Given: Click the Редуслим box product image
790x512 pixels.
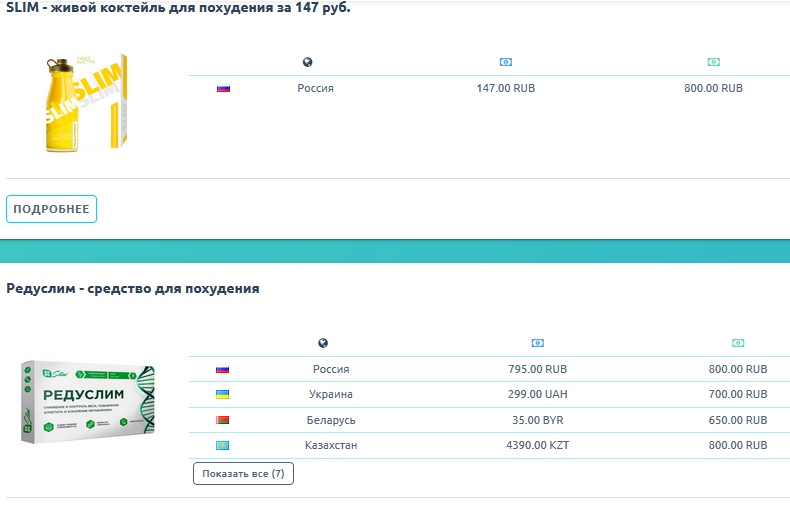Looking at the screenshot, I should pyautogui.click(x=88, y=402).
